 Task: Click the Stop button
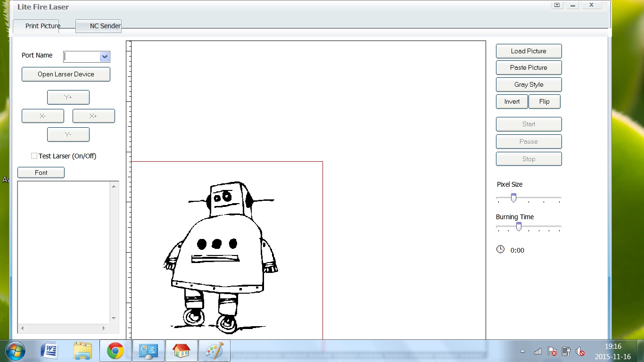[529, 159]
